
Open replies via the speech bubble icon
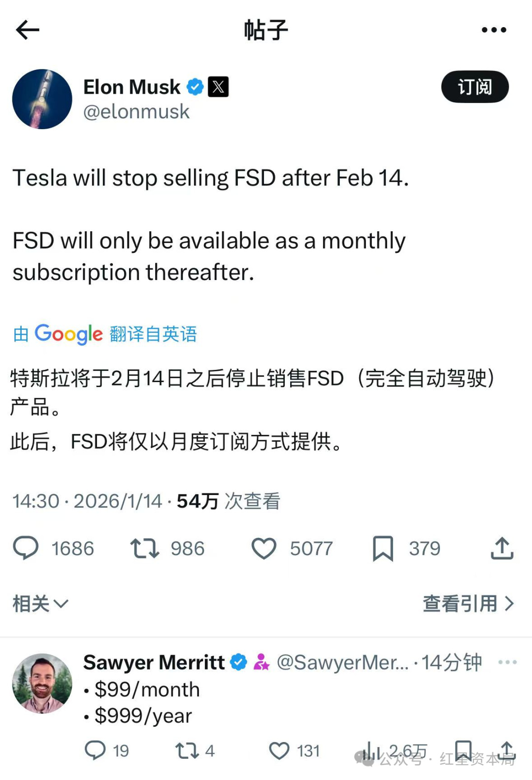click(x=26, y=548)
